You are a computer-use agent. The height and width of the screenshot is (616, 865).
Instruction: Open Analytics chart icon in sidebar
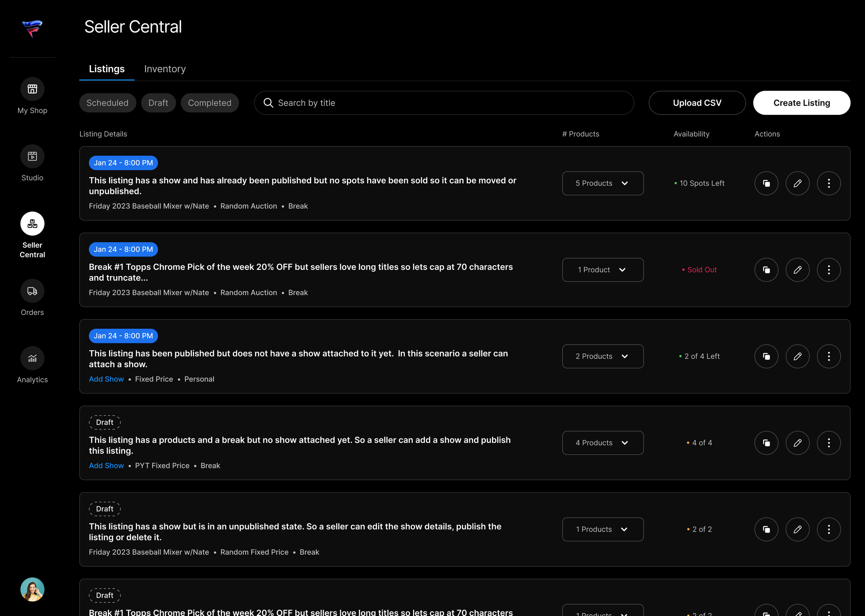coord(32,358)
